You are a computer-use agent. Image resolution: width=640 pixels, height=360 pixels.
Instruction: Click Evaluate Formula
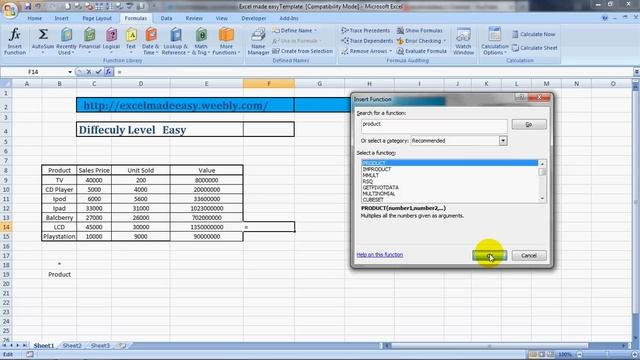point(421,51)
